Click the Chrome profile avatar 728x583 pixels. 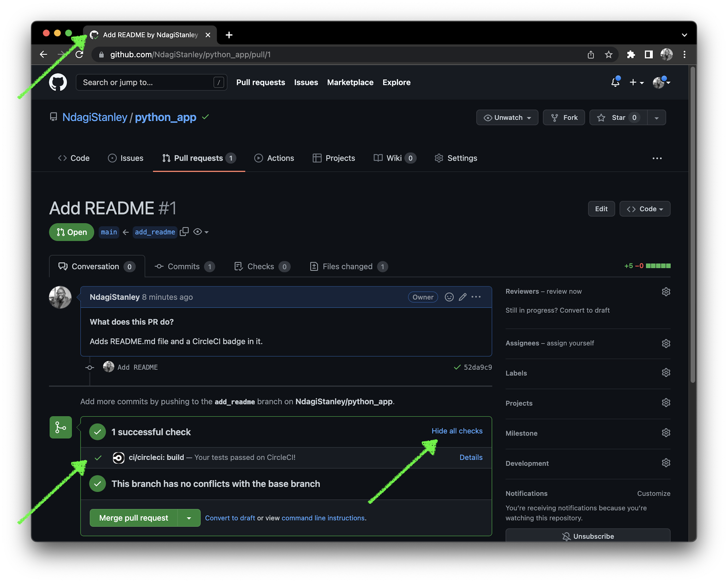pos(666,55)
